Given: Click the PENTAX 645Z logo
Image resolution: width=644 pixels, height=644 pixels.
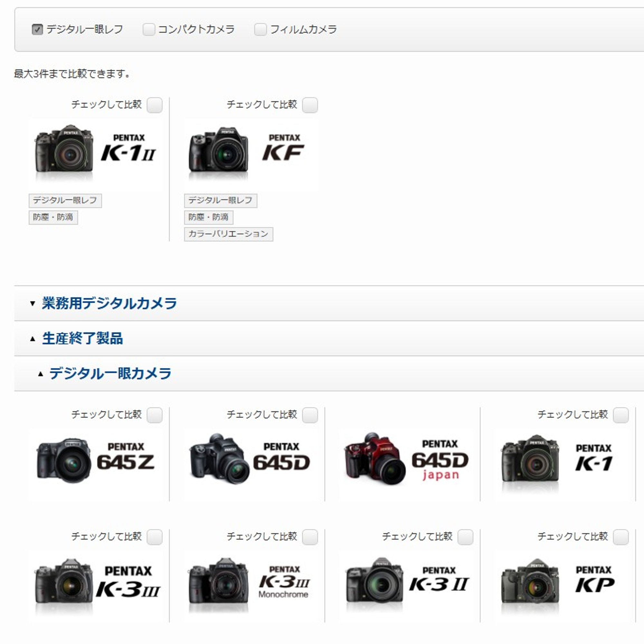Looking at the screenshot, I should click(x=126, y=456).
